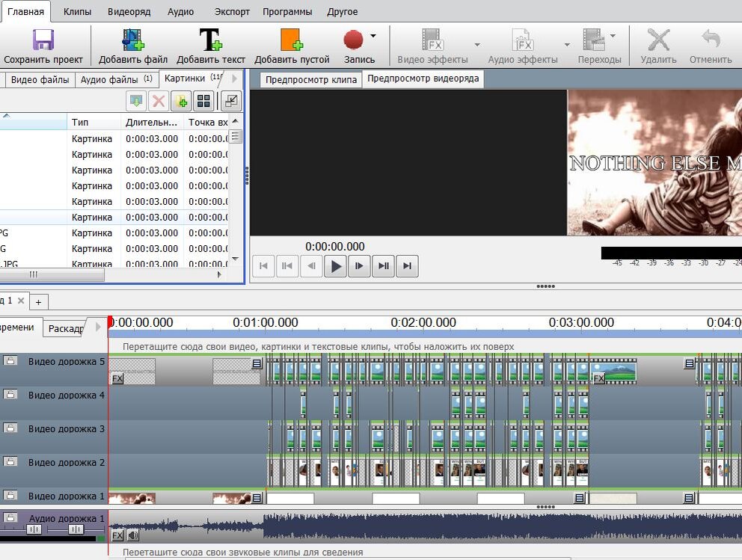Click the Undo arrow icon
This screenshot has width=742, height=560.
[711, 40]
